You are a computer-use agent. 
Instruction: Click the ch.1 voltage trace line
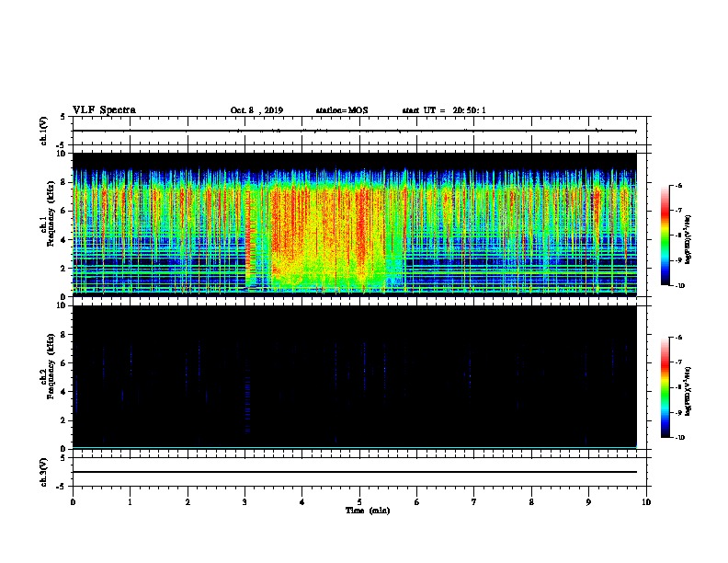tap(354, 131)
